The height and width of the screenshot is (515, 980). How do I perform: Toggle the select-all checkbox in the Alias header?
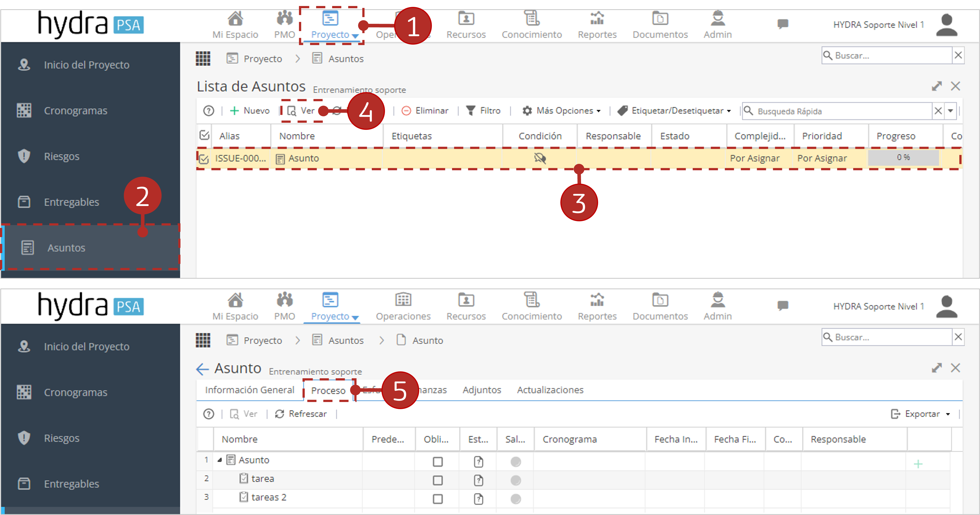[x=205, y=135]
